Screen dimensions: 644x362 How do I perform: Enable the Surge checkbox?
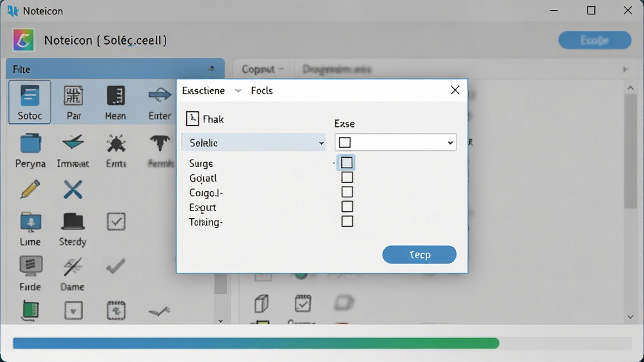[x=347, y=163]
